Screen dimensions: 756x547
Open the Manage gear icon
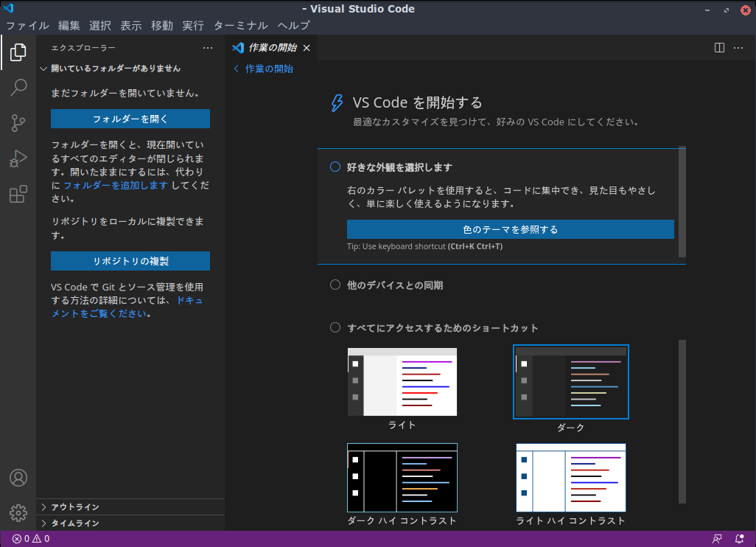pos(18,513)
